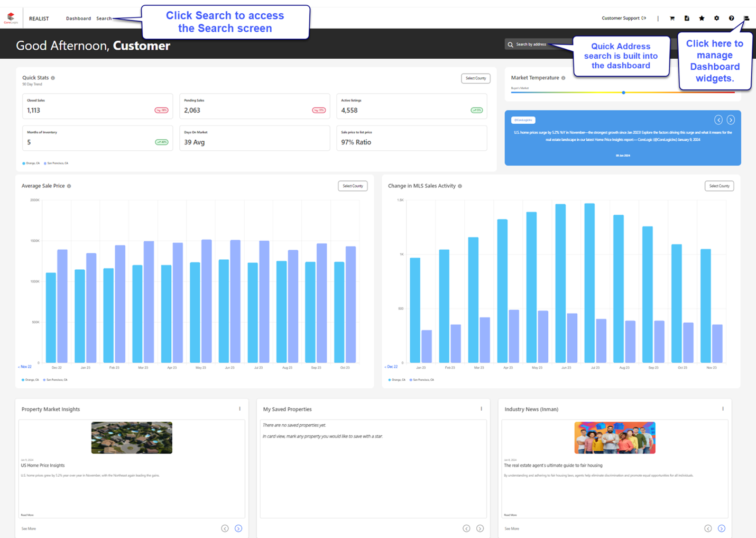Click the fair housing guide headline
756x538 pixels.
point(553,466)
